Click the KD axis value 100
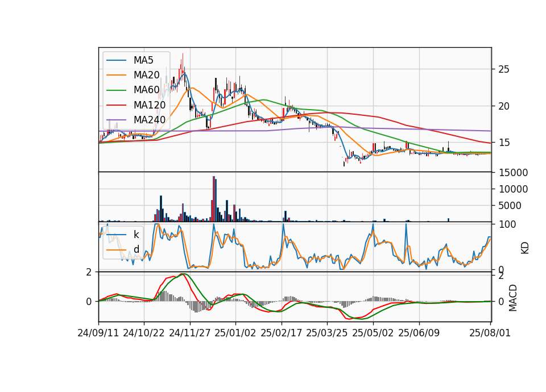546x392 pixels. [507, 224]
